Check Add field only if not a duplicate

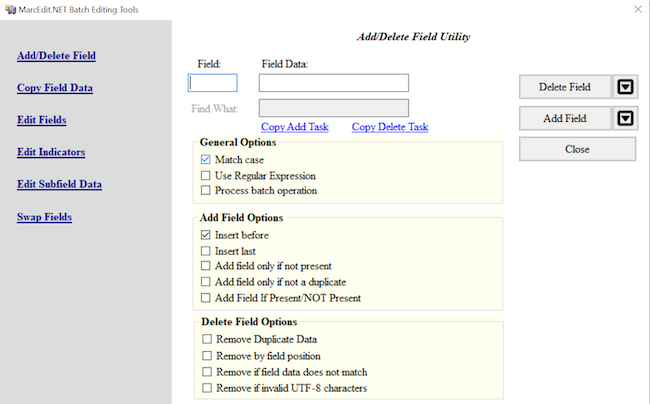tap(206, 282)
